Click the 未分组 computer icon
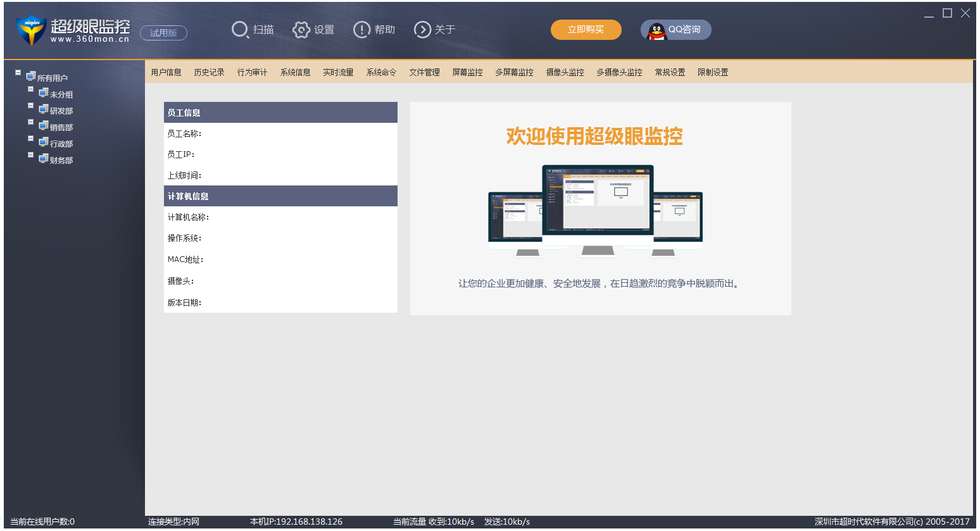The width and height of the screenshot is (980, 531). tap(43, 93)
